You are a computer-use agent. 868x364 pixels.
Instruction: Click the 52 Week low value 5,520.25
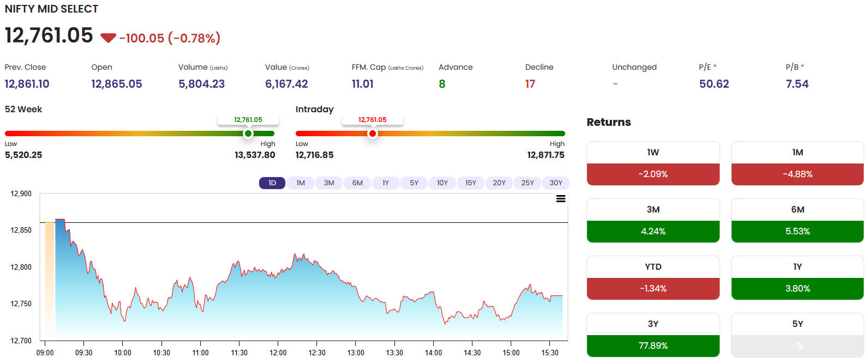tap(23, 155)
